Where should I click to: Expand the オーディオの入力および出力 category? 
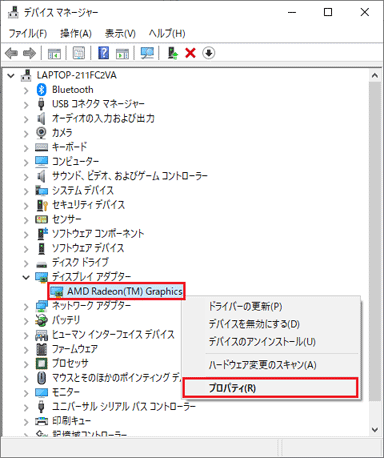26,119
